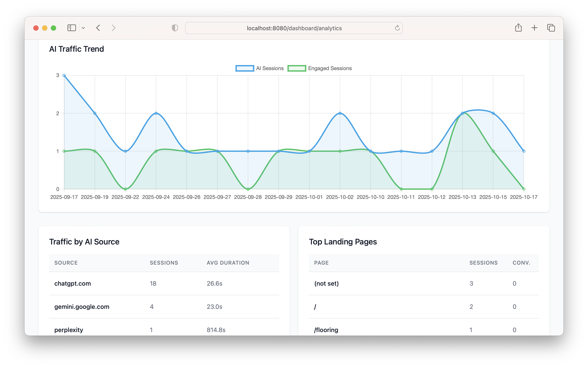The width and height of the screenshot is (588, 368).
Task: Reload the analytics dashboard page
Action: [397, 28]
